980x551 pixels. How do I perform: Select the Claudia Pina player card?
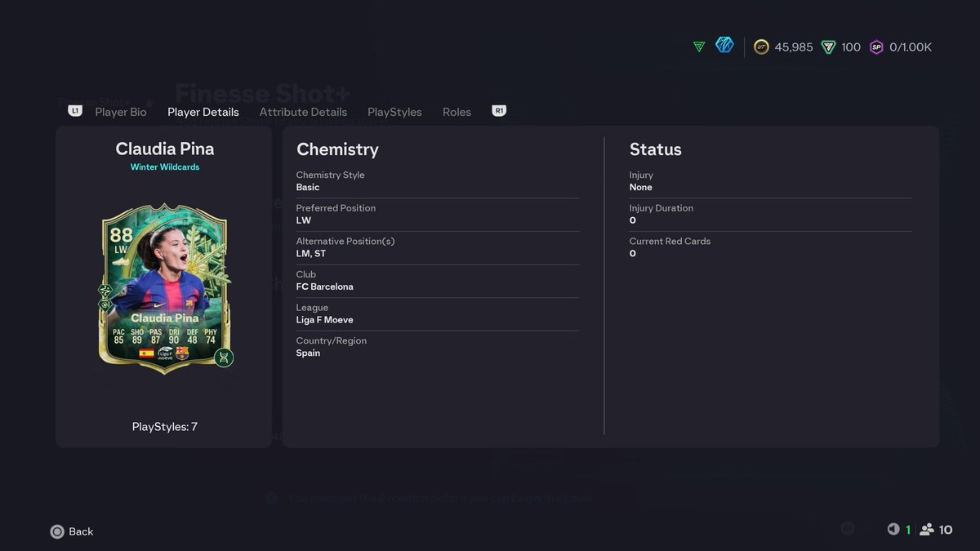(x=165, y=288)
